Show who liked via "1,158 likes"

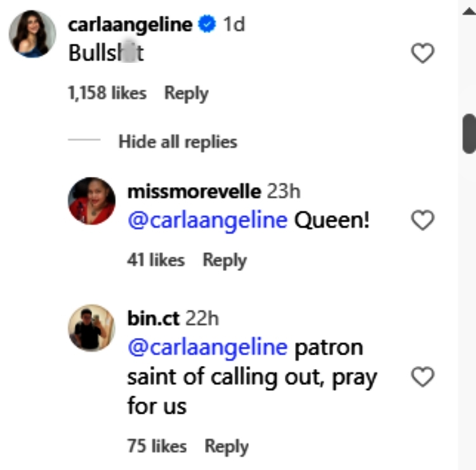(x=107, y=93)
